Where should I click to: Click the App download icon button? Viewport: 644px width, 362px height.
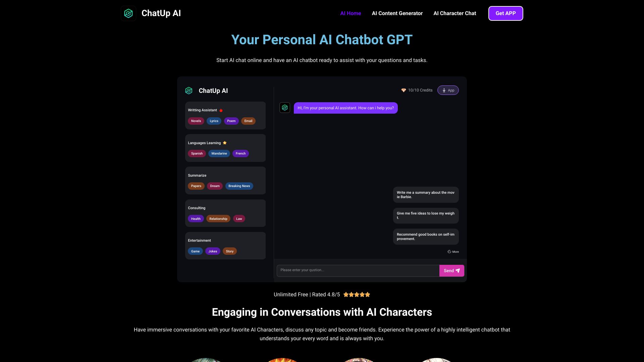[448, 90]
